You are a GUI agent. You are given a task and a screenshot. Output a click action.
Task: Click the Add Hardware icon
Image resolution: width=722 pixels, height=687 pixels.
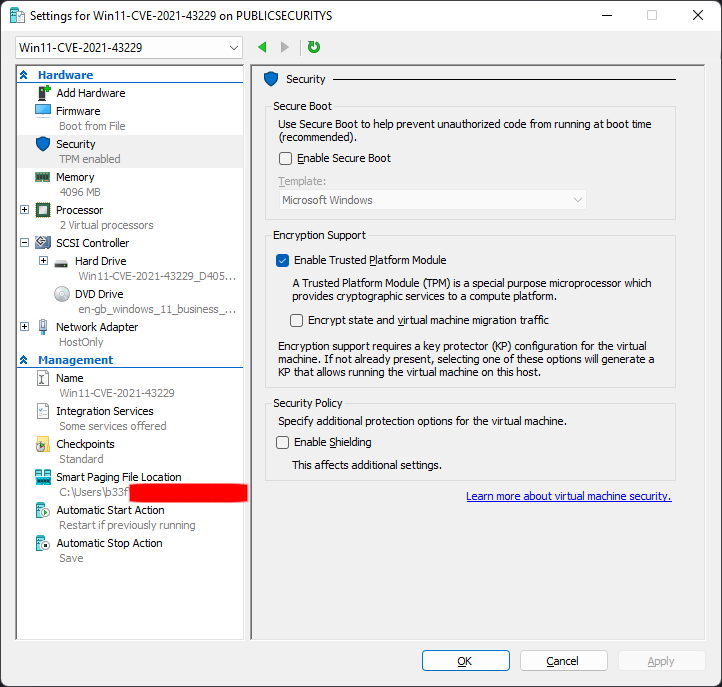[x=44, y=93]
